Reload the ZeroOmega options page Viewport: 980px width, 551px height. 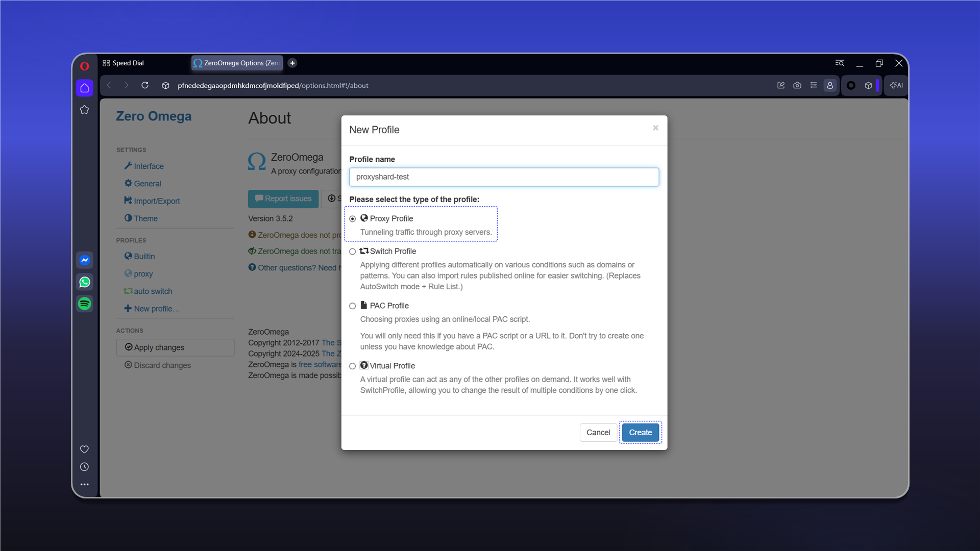click(145, 85)
